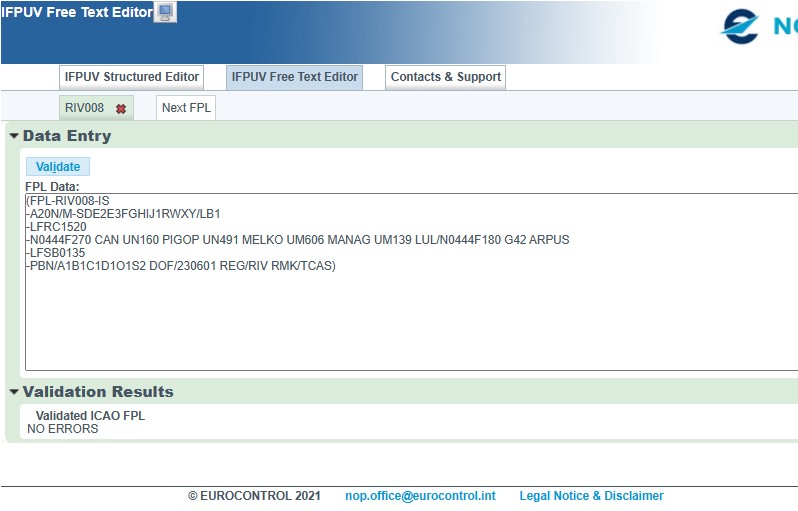The width and height of the screenshot is (798, 511).
Task: Open the nop.office@eurocontrol.int email link
Action: (420, 496)
